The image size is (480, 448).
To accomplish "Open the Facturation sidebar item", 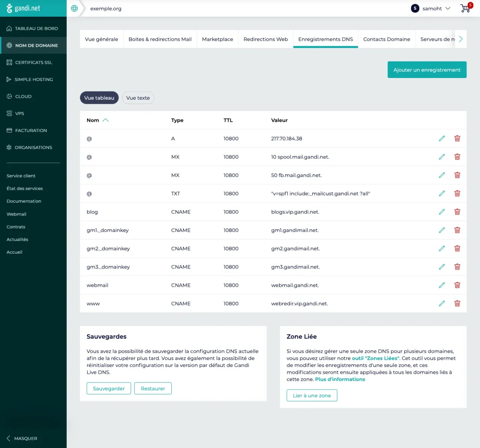I will 33,130.
